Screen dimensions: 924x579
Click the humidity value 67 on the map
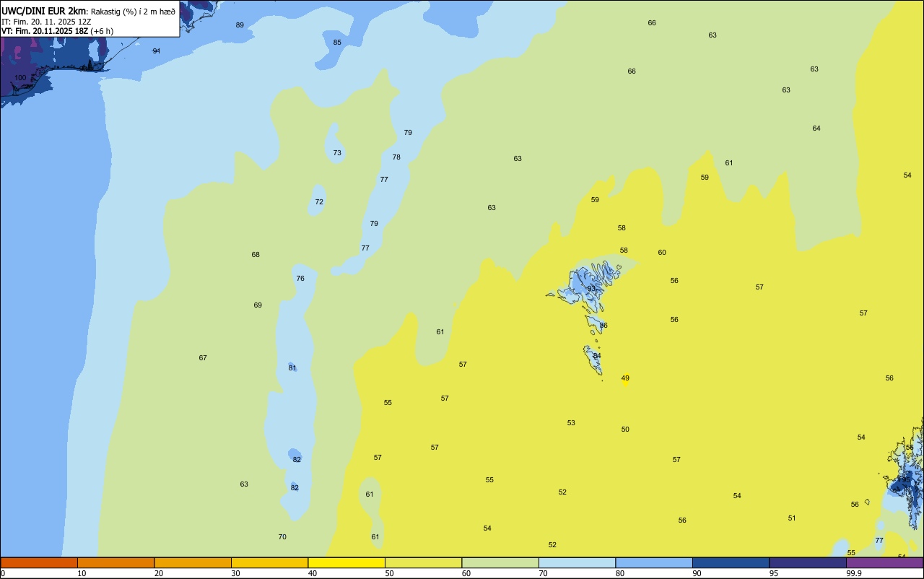[x=203, y=357]
